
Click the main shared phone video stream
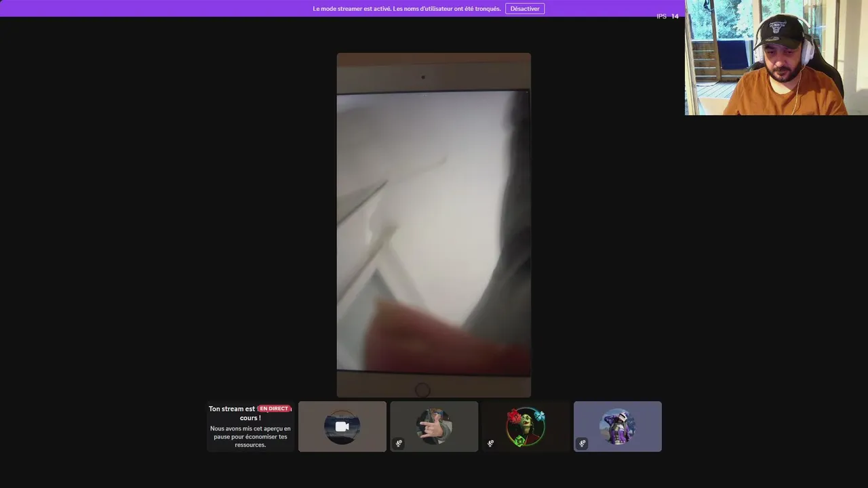click(434, 225)
